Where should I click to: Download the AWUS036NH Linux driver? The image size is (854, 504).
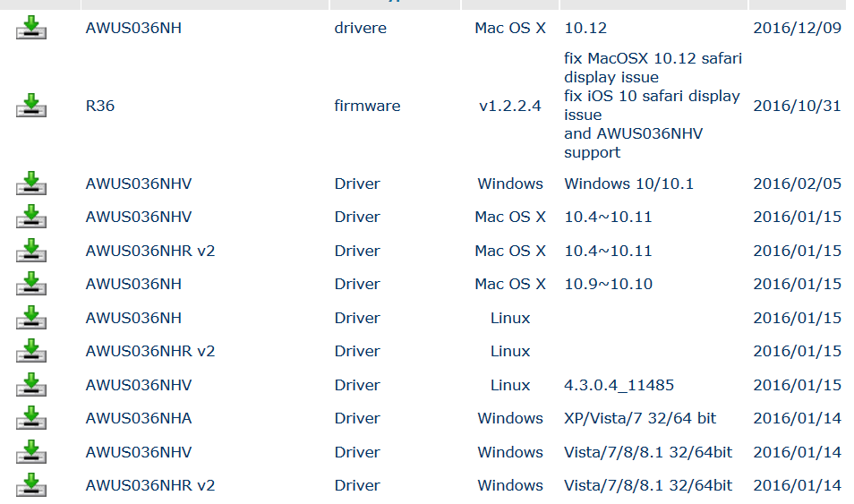coord(31,318)
